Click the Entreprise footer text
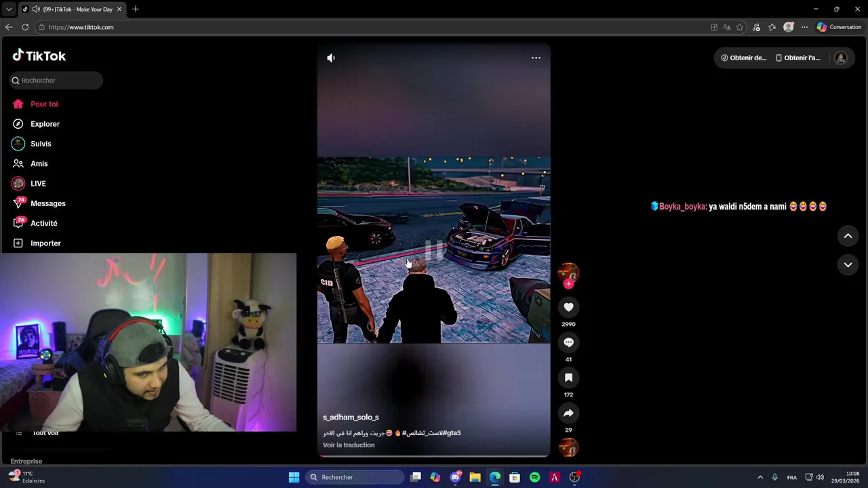 26,461
